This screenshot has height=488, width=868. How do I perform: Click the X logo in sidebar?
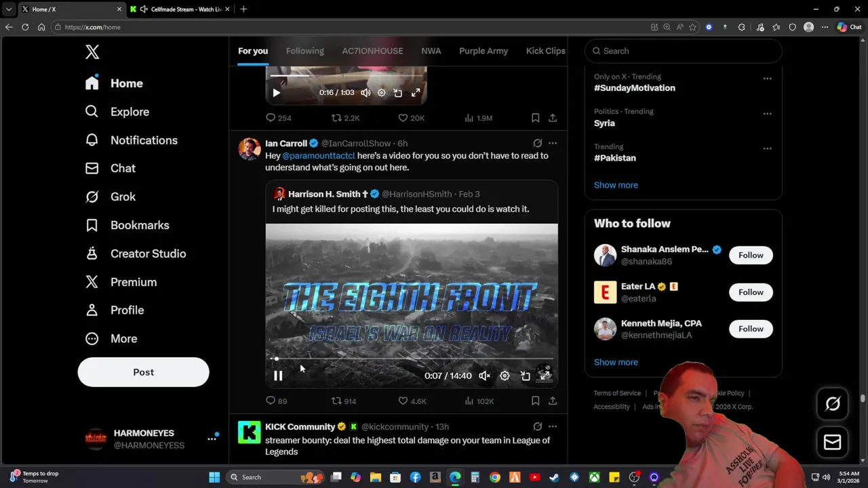click(92, 52)
